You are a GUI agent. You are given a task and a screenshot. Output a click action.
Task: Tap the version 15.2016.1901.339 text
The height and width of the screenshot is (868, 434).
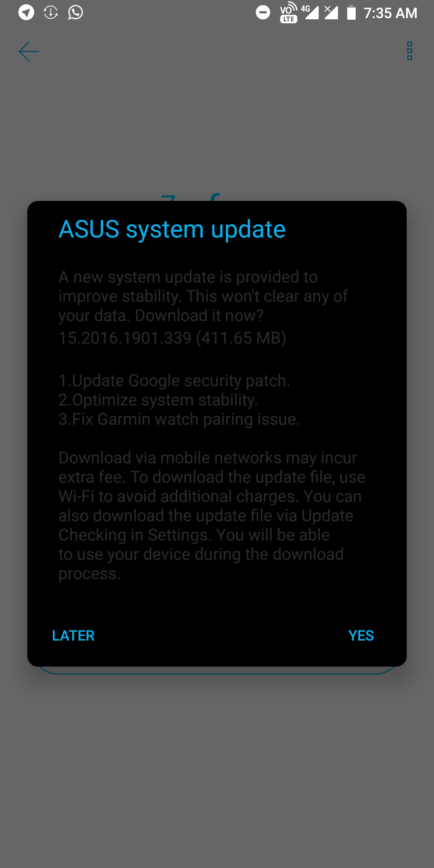(x=125, y=338)
